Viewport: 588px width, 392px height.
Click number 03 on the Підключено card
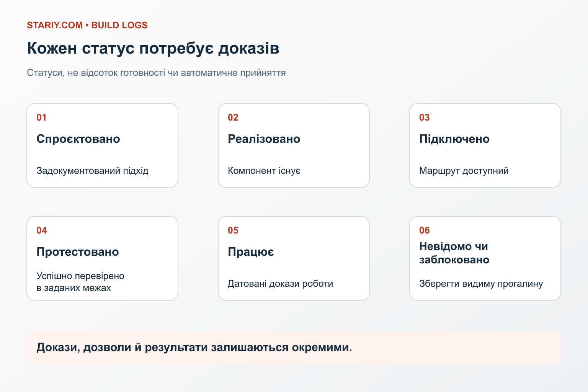point(424,118)
